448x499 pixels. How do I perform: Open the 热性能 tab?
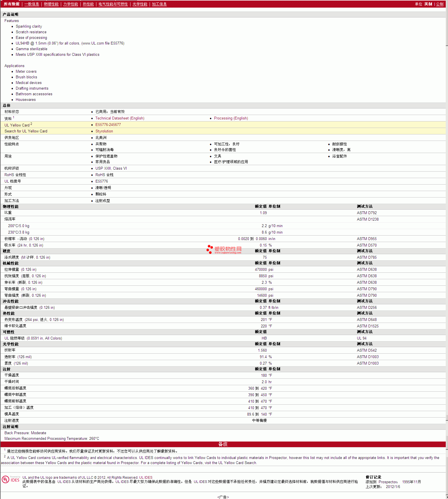tap(88, 4)
